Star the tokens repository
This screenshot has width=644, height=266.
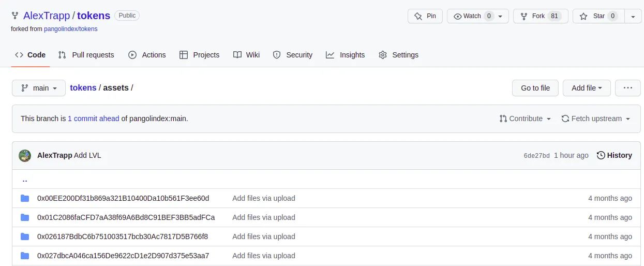pyautogui.click(x=598, y=16)
